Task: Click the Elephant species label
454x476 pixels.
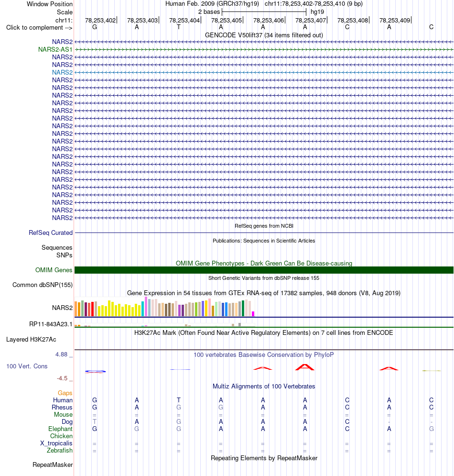Action: [x=60, y=429]
